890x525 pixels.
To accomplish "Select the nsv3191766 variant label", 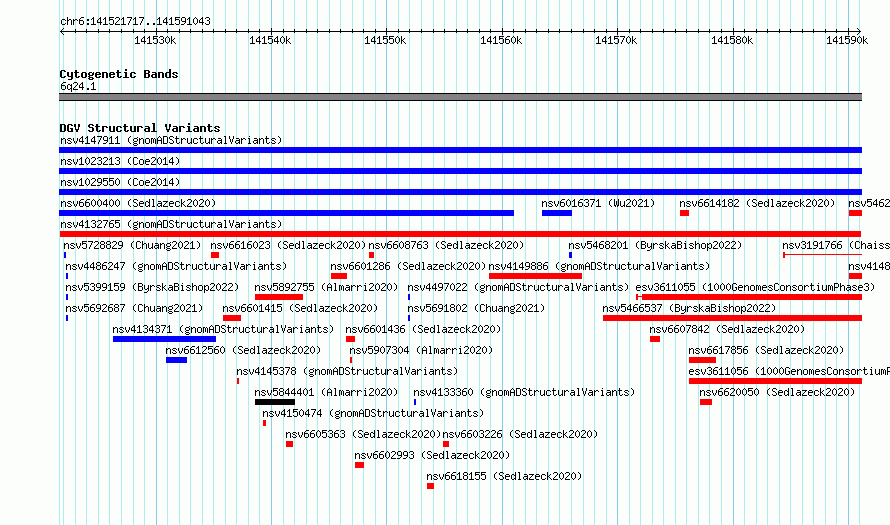I will 836,245.
